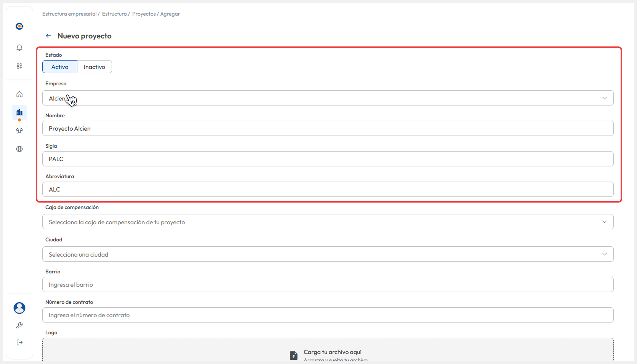Click the globe icon in the sidebar
The image size is (637, 364).
[19, 149]
